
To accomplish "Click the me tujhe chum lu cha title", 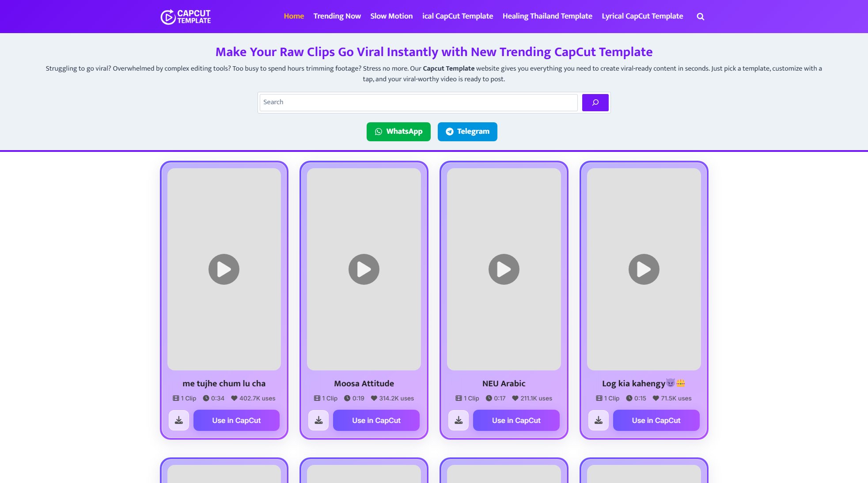I will point(224,383).
